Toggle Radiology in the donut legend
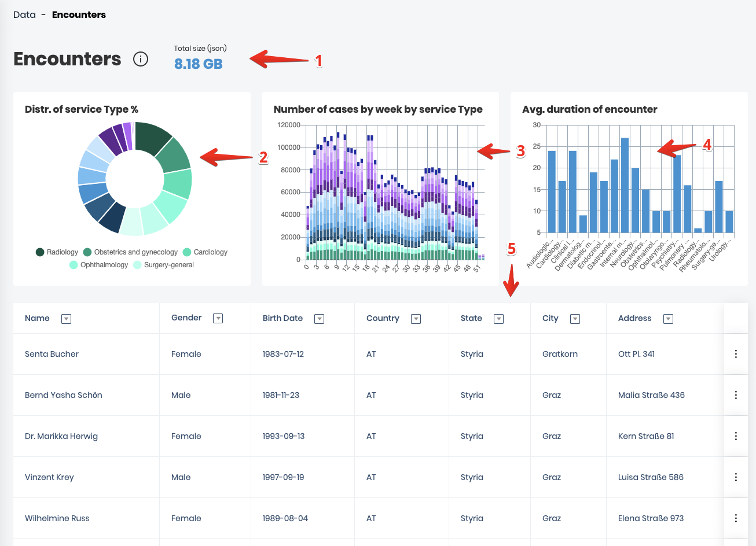756x546 pixels. click(57, 252)
